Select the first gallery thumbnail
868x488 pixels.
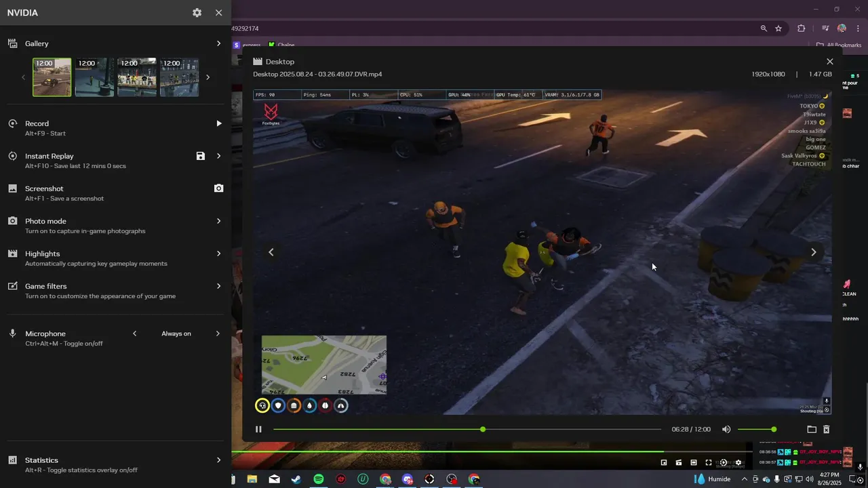click(52, 77)
